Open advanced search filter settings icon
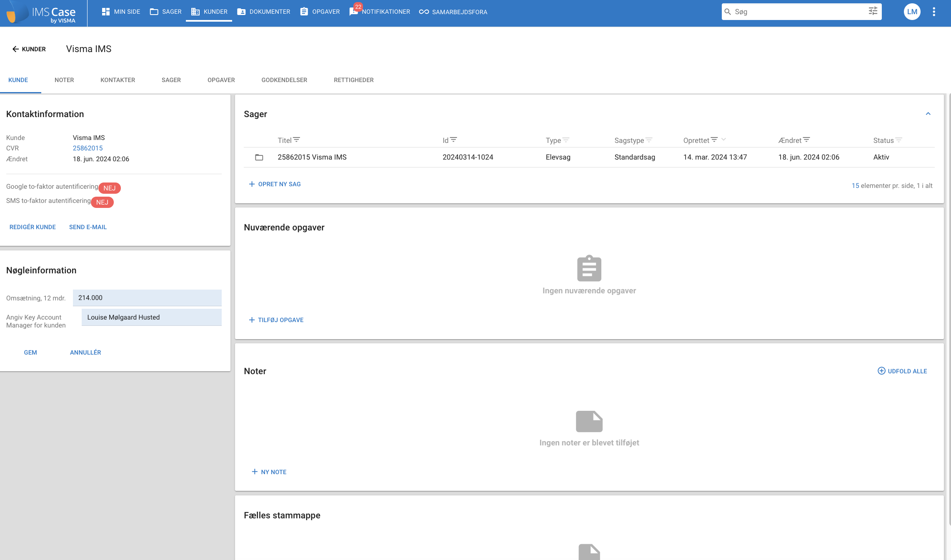 873,11
